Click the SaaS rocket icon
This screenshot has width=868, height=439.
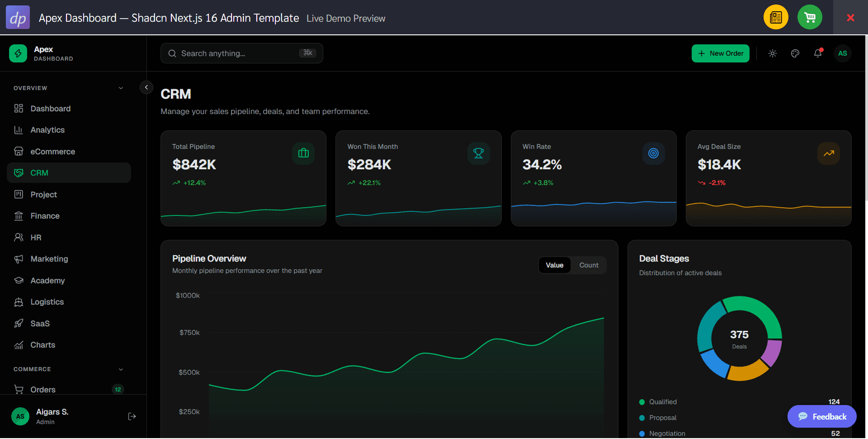click(x=19, y=324)
